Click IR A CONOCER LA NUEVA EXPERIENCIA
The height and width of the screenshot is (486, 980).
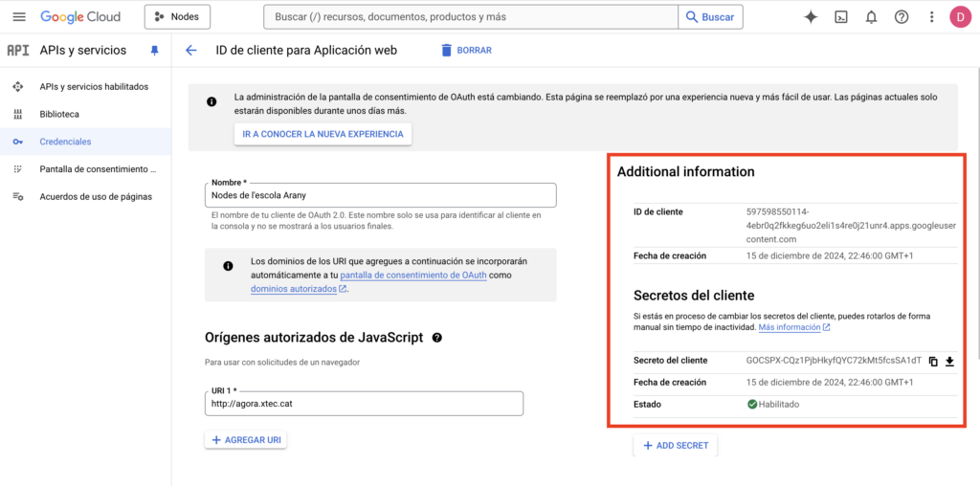pos(323,134)
